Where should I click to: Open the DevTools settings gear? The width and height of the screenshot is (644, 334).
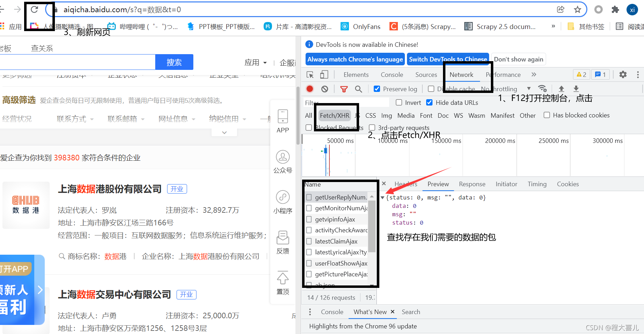623,74
